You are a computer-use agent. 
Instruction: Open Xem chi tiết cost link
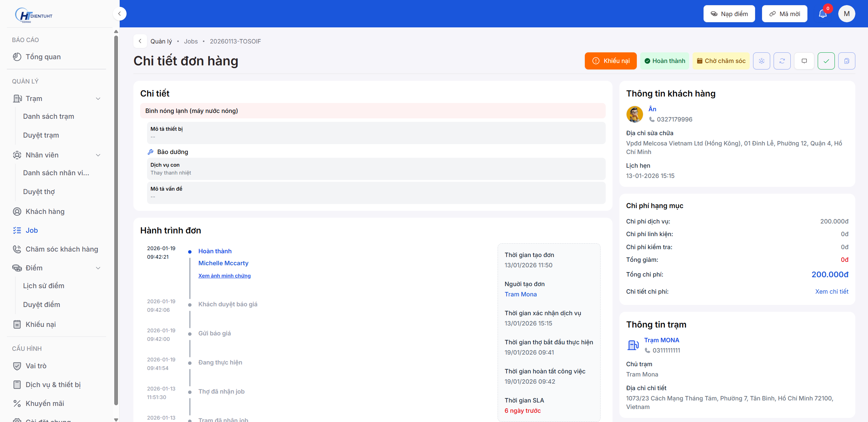pyautogui.click(x=831, y=292)
